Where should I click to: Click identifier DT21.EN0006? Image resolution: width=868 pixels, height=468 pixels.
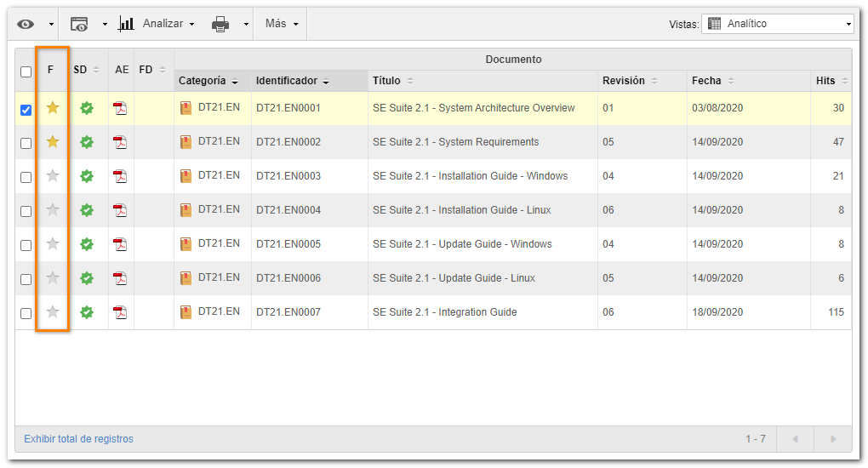(x=288, y=278)
